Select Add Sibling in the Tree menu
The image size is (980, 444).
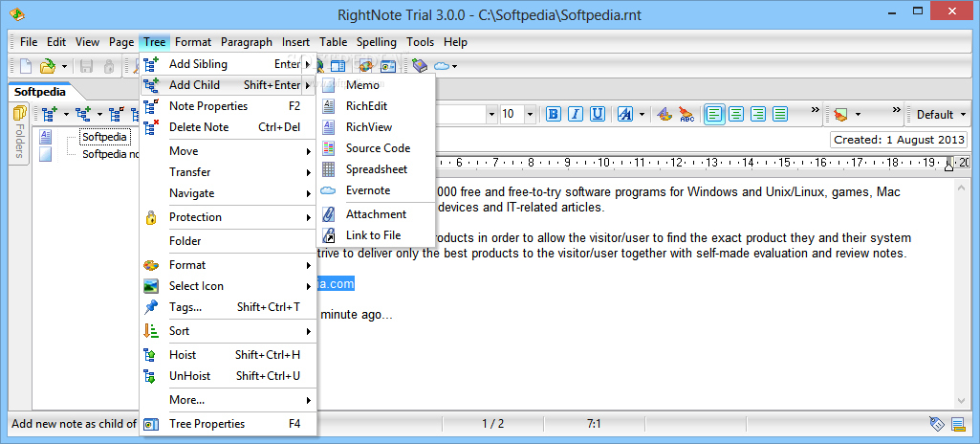point(229,64)
